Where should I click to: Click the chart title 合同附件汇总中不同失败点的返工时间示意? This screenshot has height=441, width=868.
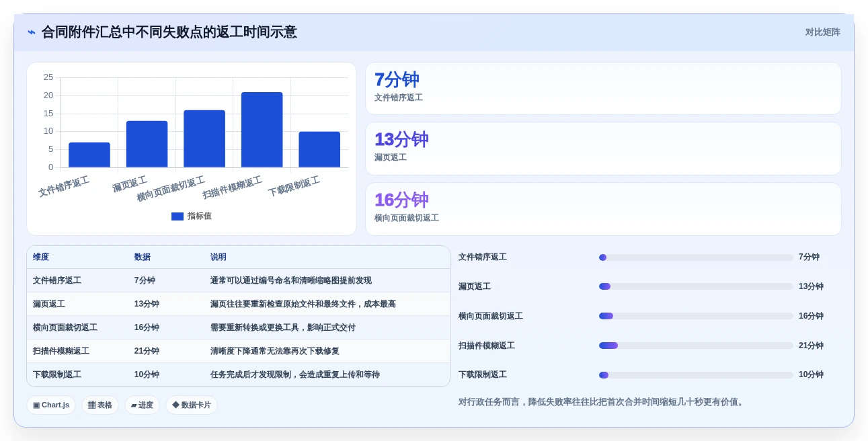pyautogui.click(x=169, y=32)
